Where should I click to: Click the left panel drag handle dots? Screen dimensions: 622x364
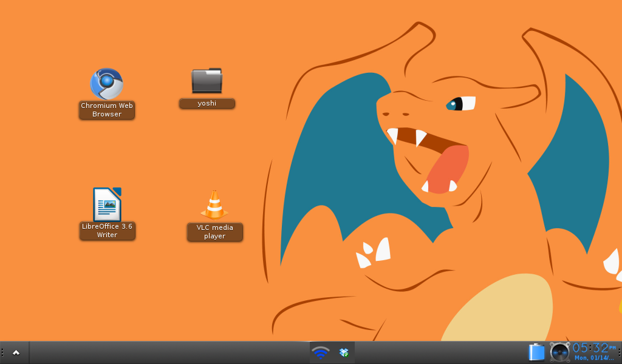click(x=2, y=352)
